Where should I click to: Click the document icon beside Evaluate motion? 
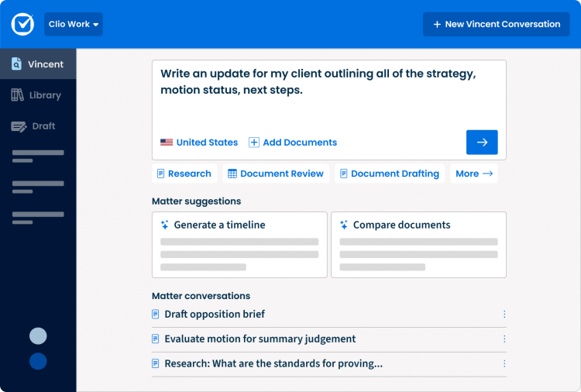coord(156,339)
